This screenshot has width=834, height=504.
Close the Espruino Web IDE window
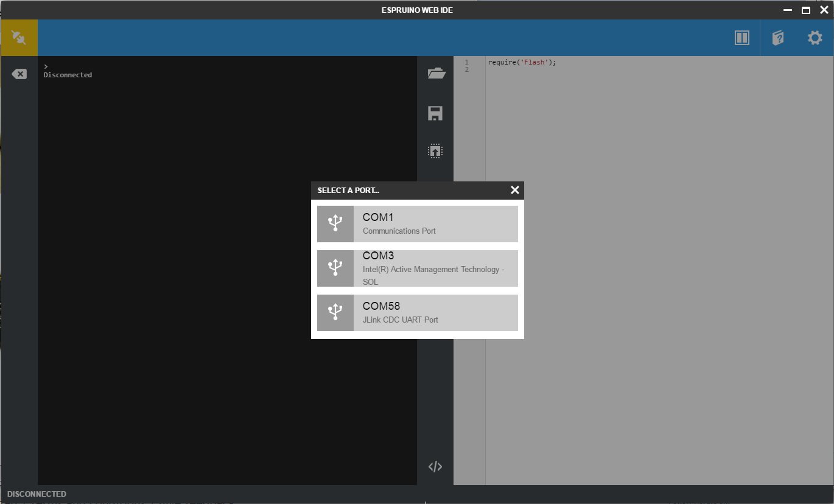[824, 10]
